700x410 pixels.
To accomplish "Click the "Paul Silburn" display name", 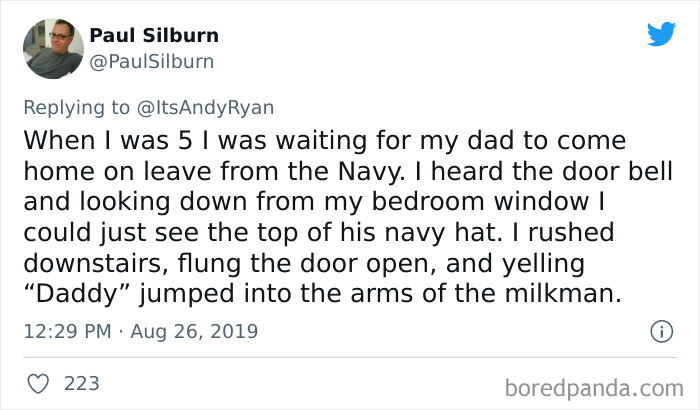I will (154, 36).
